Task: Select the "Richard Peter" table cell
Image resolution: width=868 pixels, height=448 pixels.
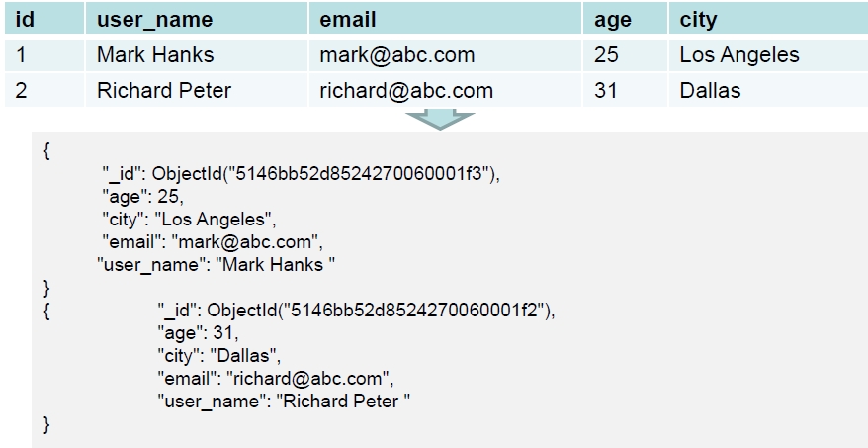Action: (x=164, y=91)
